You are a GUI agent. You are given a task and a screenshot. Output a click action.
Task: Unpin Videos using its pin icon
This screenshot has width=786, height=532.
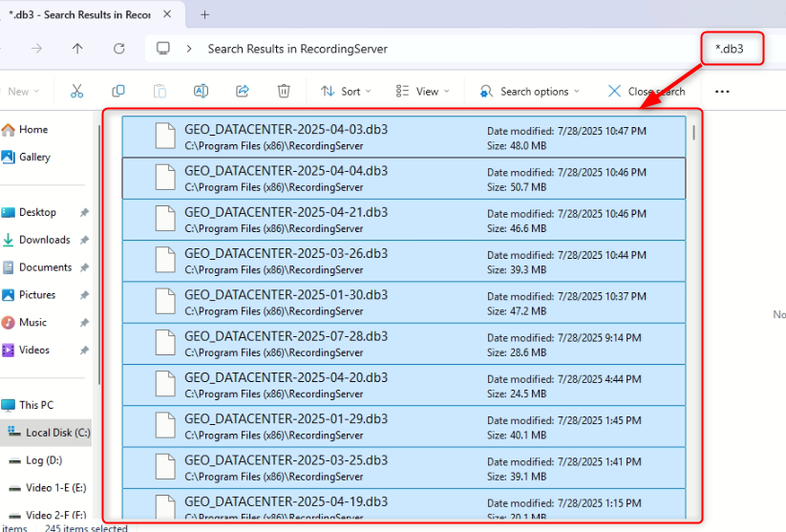point(84,351)
